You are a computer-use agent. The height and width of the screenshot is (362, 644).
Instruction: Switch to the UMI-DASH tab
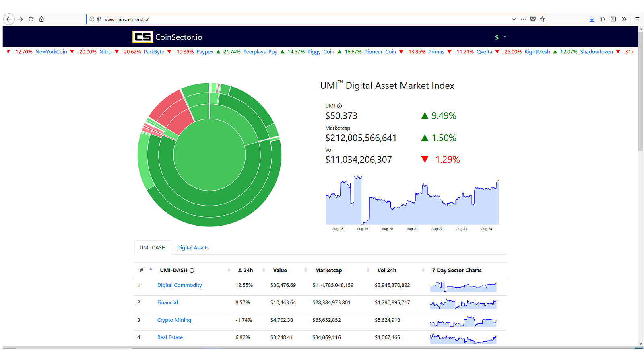153,248
